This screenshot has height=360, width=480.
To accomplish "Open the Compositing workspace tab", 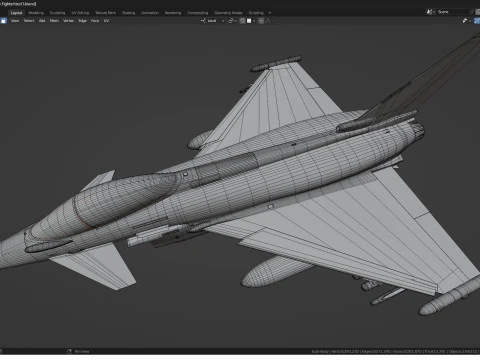I will [x=198, y=13].
